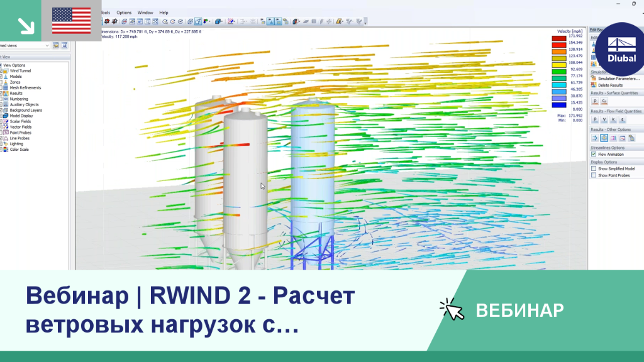Open the named views dropdown
Viewport: 644px width, 362px height.
pos(25,45)
